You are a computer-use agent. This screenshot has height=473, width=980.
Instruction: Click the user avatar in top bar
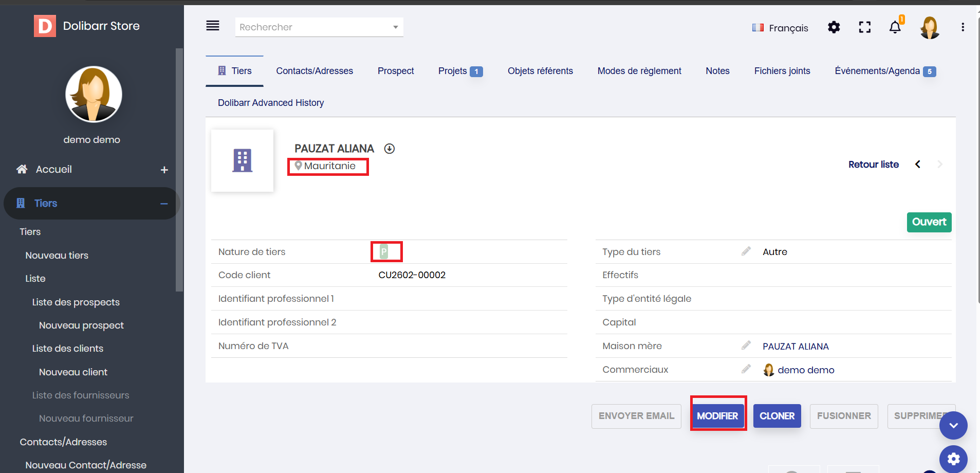929,27
